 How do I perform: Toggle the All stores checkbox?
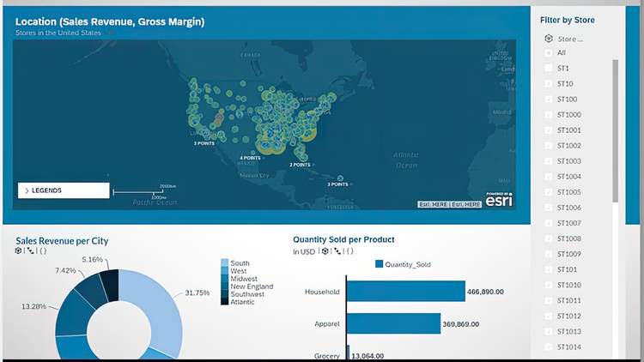549,53
